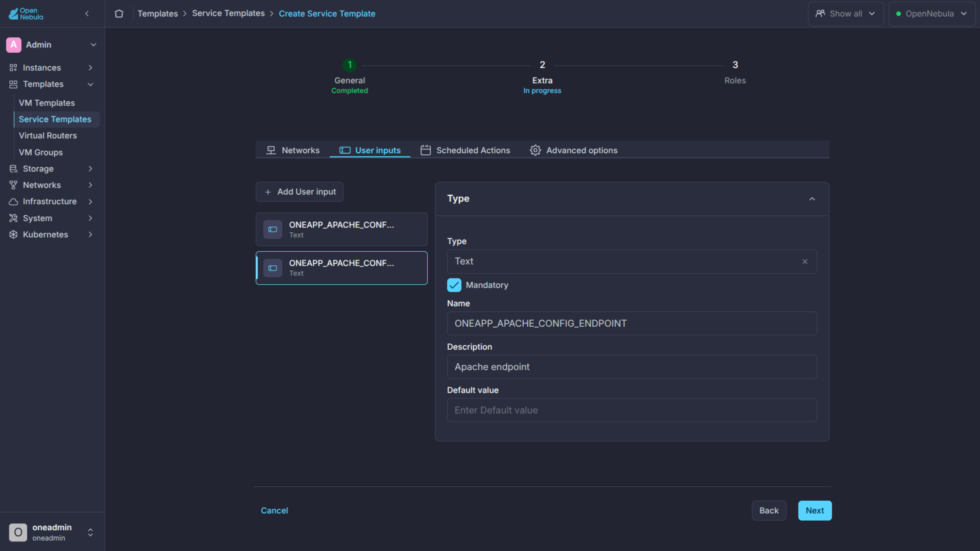Clear the Type field with the X

coord(805,262)
